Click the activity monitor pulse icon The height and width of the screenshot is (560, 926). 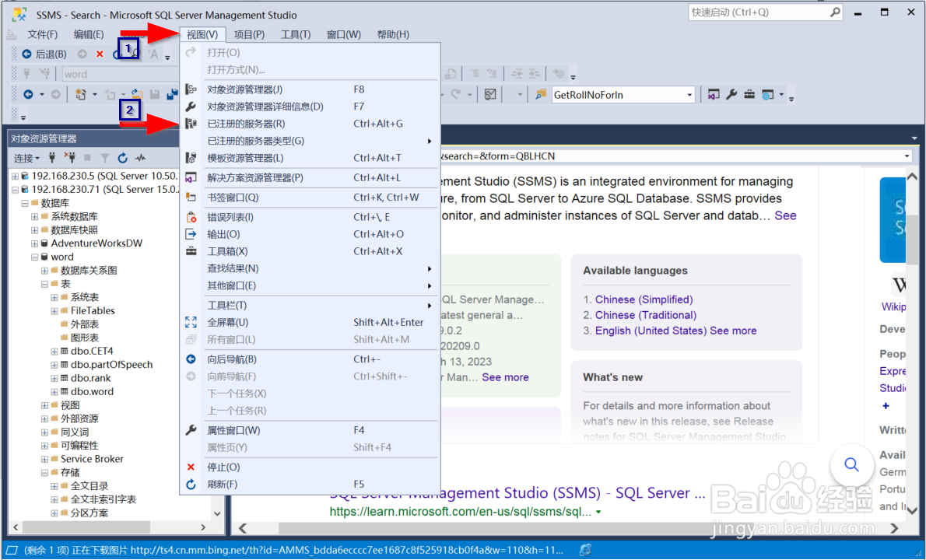140,158
